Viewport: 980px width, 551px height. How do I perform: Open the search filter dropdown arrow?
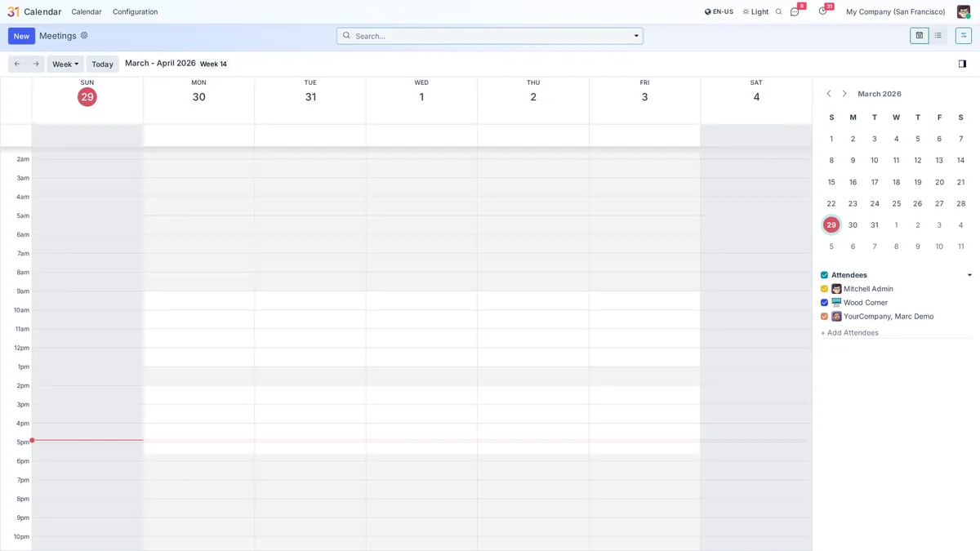636,36
